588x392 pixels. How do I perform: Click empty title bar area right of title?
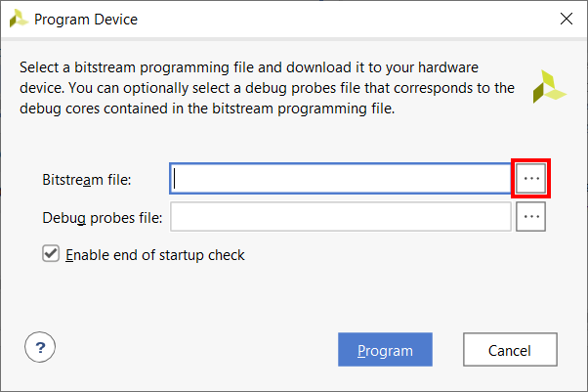click(x=338, y=19)
